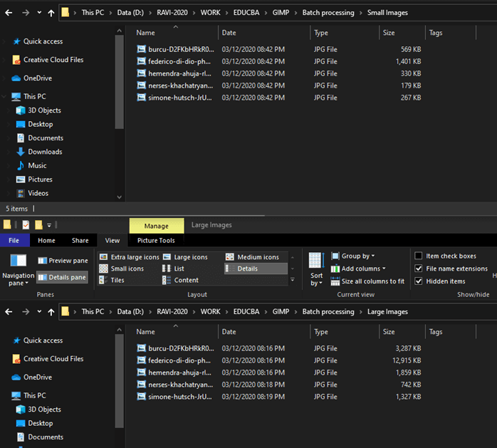
Task: Click Back arrow in Large Images window
Action: [x=9, y=312]
